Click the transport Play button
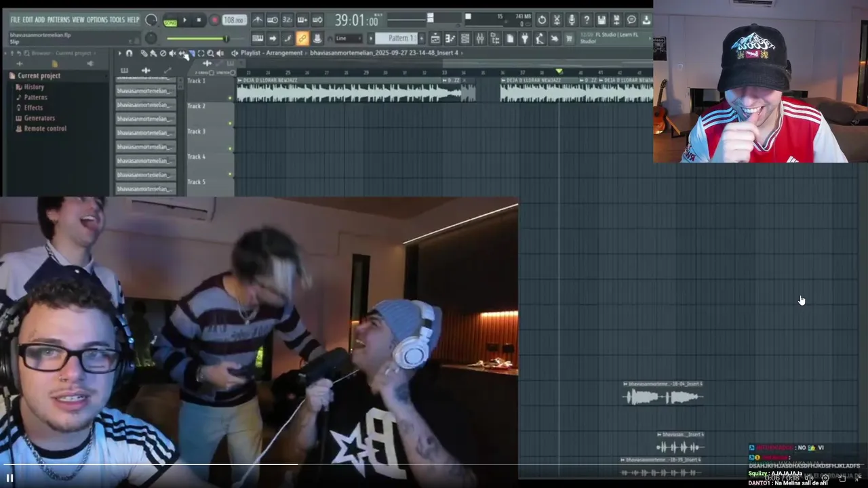Viewport: 868px width, 488px height. pyautogui.click(x=185, y=20)
